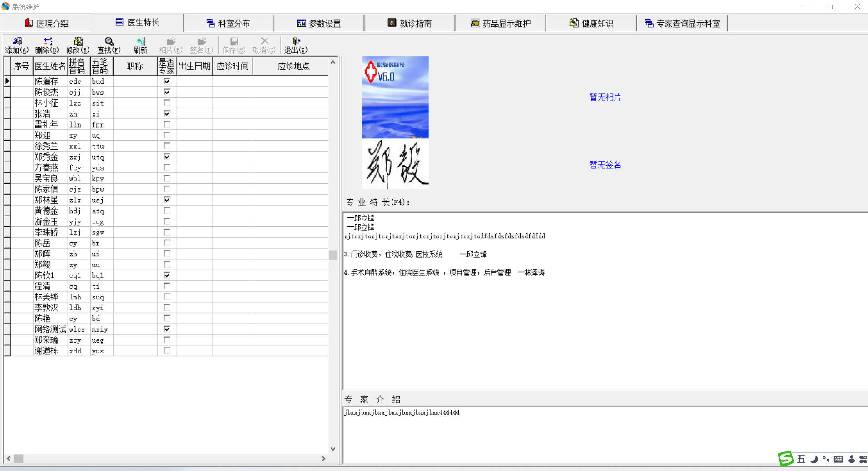
Task: Click the 暂无签名 link
Action: (605, 165)
